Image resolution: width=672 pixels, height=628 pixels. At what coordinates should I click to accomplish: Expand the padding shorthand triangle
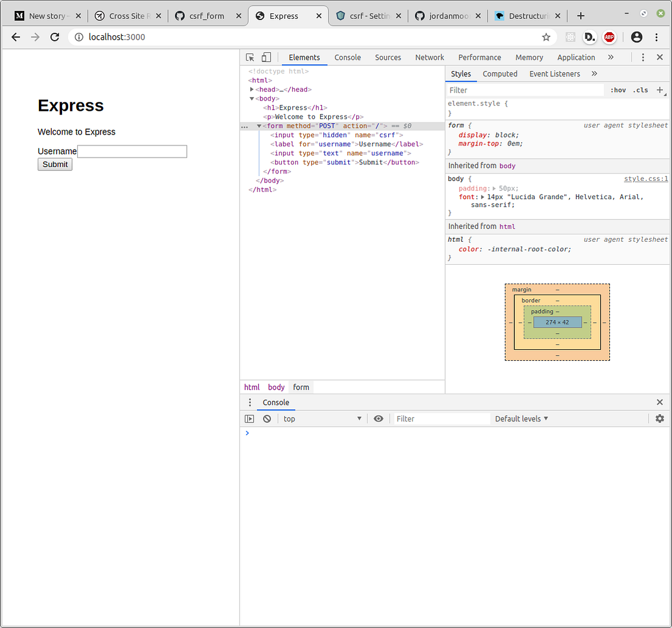click(494, 189)
